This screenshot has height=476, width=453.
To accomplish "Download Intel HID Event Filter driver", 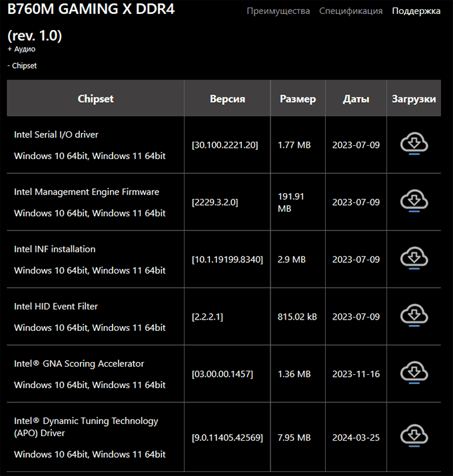I will coord(414,315).
